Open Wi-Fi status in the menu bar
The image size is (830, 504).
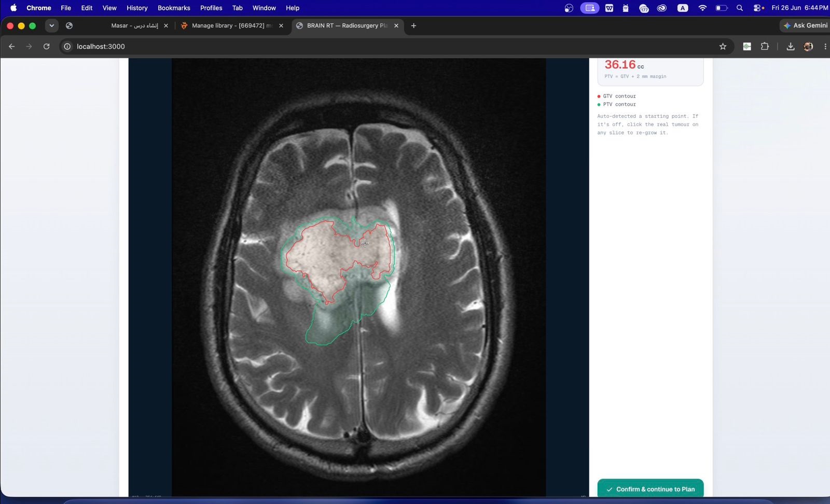click(702, 8)
